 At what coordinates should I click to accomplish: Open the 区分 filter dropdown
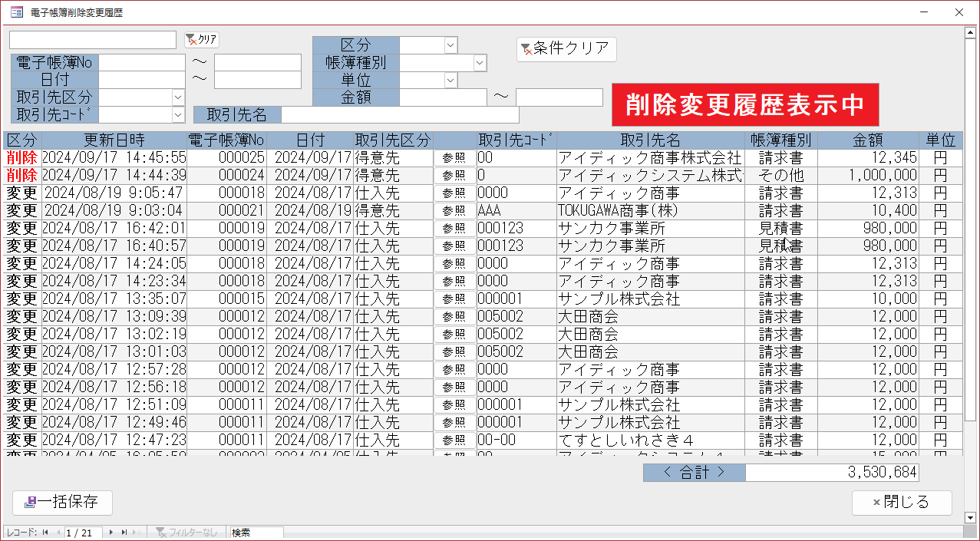click(x=450, y=45)
